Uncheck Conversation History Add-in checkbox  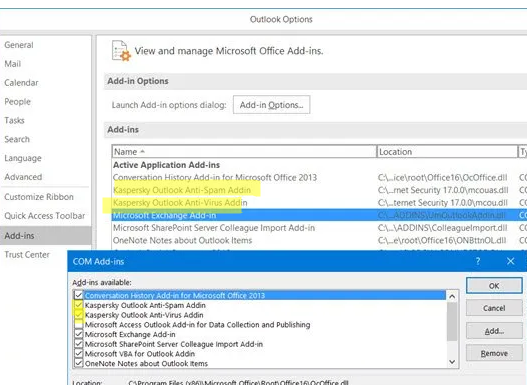[78, 295]
